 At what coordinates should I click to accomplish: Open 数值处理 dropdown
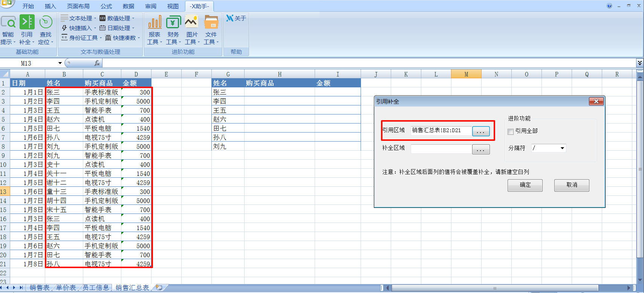coord(117,18)
